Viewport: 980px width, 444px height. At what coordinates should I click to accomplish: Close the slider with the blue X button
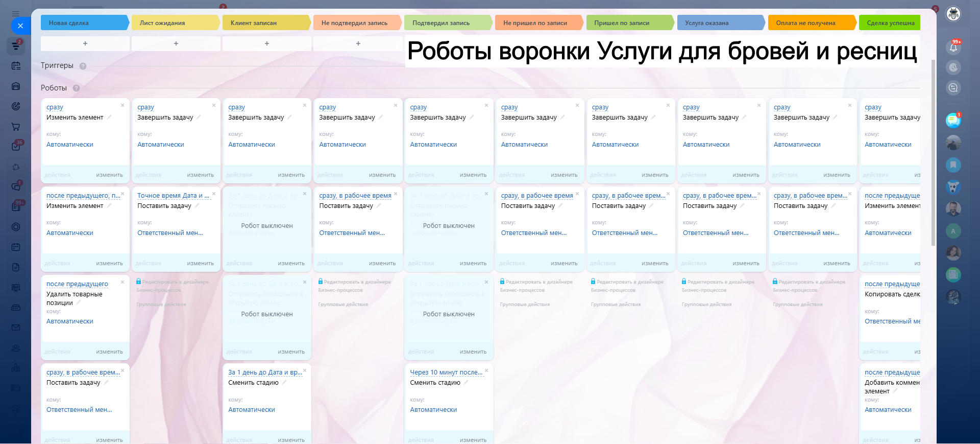coord(20,26)
